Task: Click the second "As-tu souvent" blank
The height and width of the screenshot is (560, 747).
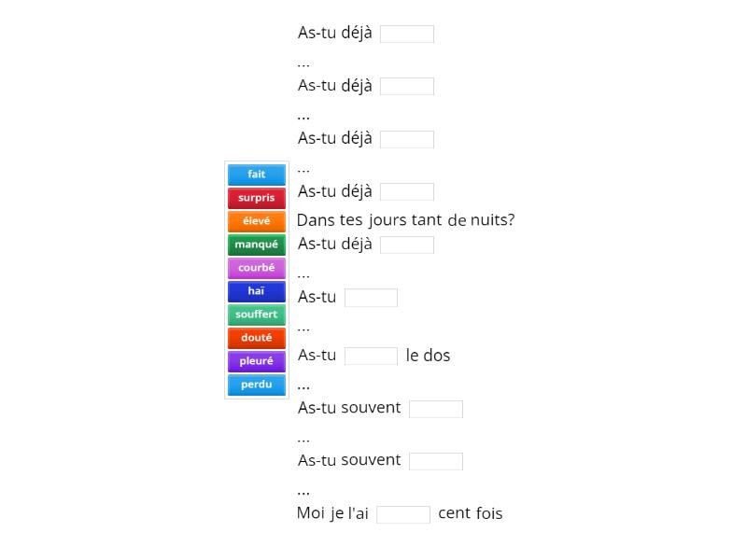Action: (x=436, y=460)
